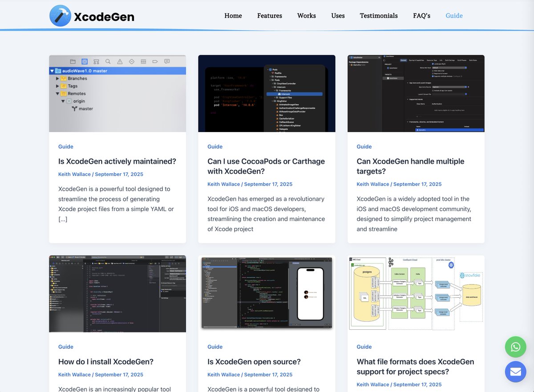Open the WhatsApp chat floating button

(x=516, y=347)
